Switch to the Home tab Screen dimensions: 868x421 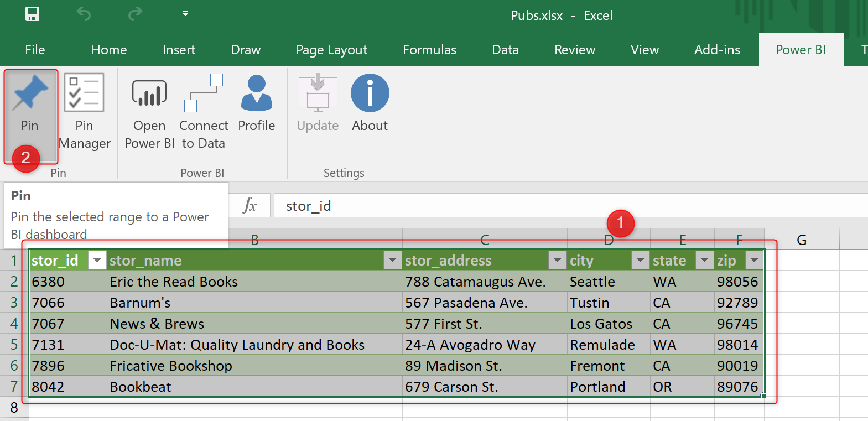(x=109, y=50)
